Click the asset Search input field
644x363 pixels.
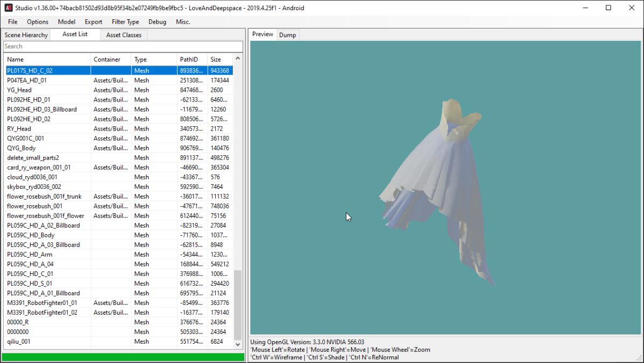click(122, 46)
